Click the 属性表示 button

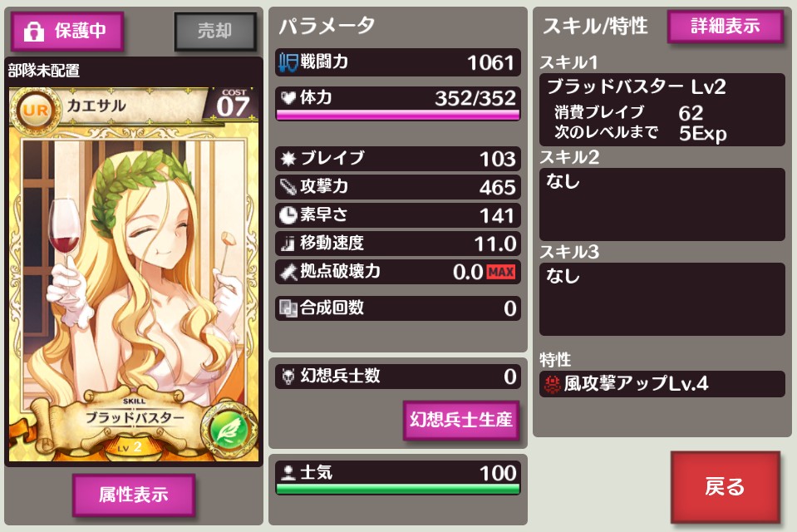pyautogui.click(x=134, y=495)
